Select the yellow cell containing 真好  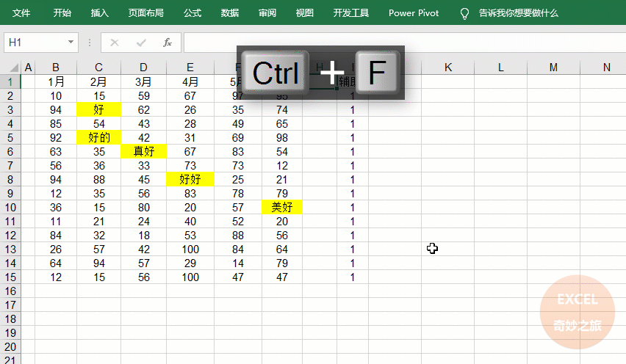click(143, 151)
